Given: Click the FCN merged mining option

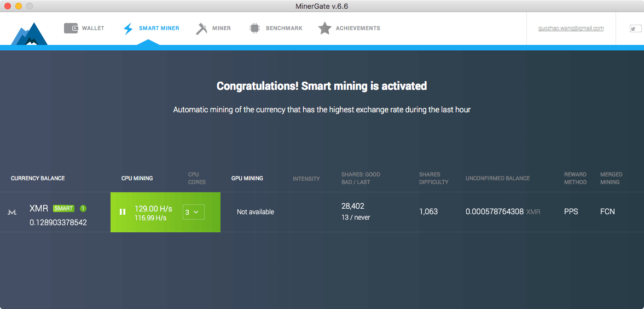Looking at the screenshot, I should pyautogui.click(x=607, y=211).
